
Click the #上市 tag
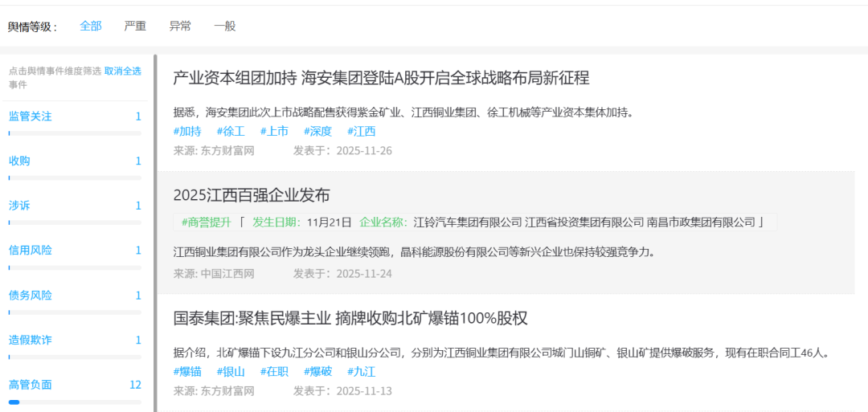[x=275, y=132]
